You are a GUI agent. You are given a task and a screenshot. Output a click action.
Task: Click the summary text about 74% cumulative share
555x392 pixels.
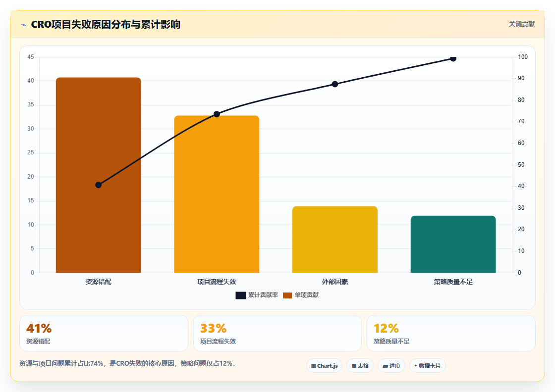tap(128, 363)
